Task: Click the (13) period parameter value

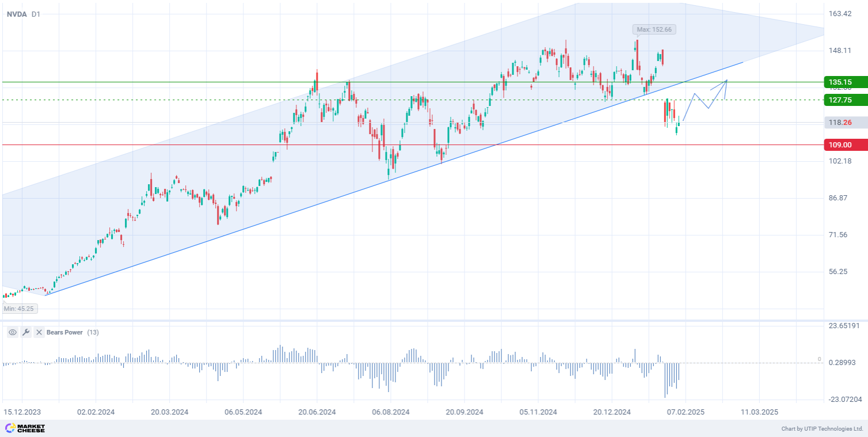Action: point(93,332)
